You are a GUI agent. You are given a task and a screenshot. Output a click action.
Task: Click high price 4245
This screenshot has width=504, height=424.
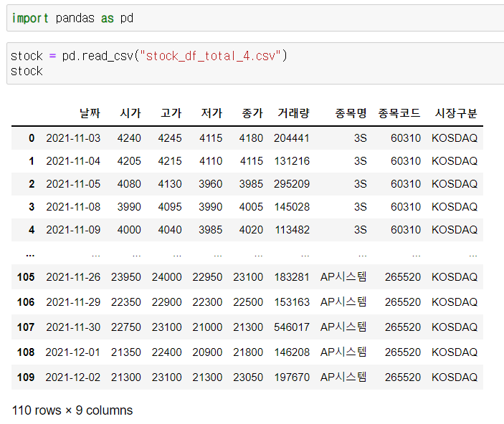[170, 138]
